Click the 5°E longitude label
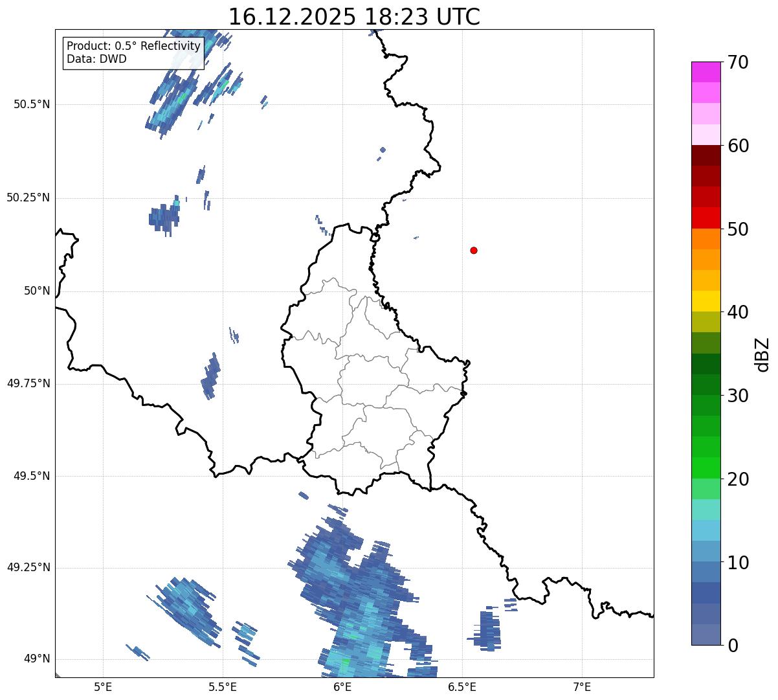Image resolution: width=778 pixels, height=700 pixels. pyautogui.click(x=103, y=686)
